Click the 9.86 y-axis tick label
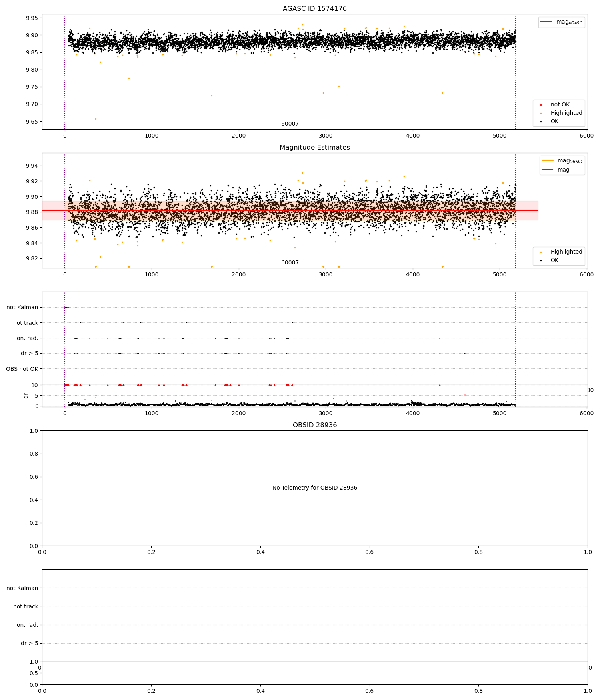Screen dimensions: 600x700 pyautogui.click(x=32, y=228)
